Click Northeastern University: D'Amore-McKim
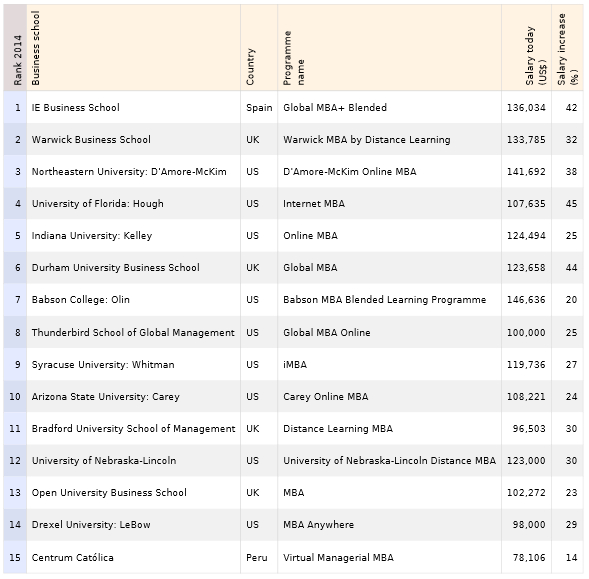Viewport: 589px width, 579px height. pyautogui.click(x=129, y=172)
